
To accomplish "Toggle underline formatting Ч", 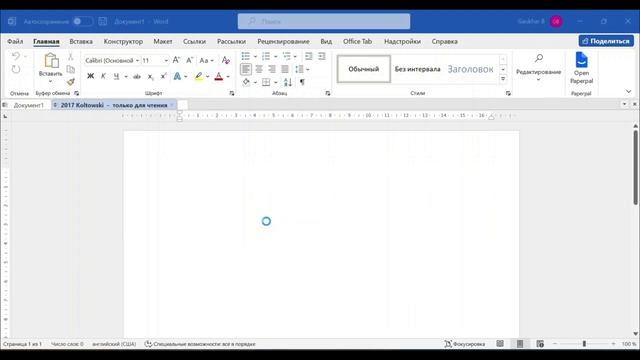I will pyautogui.click(x=116, y=76).
